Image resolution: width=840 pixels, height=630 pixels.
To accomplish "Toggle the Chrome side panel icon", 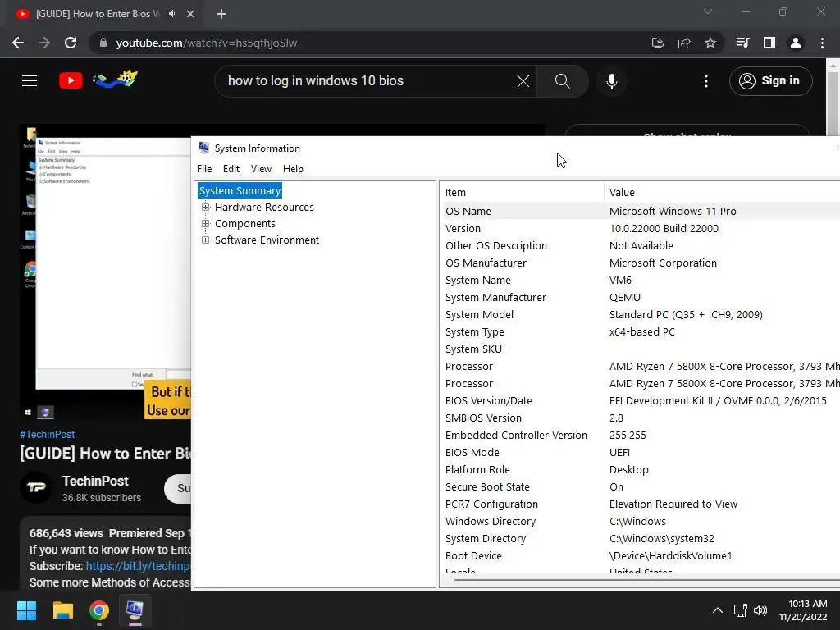I will pos(769,43).
